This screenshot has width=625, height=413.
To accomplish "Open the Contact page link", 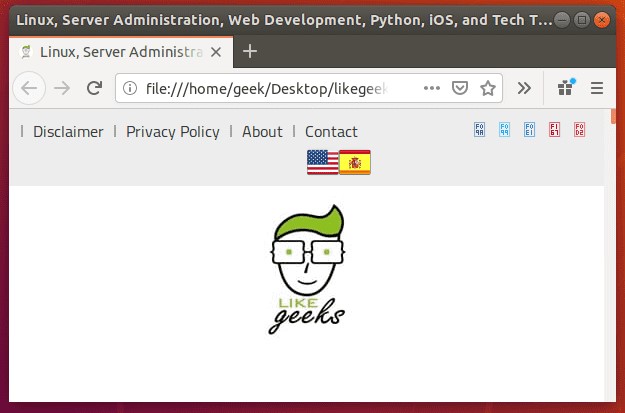I will coord(331,132).
